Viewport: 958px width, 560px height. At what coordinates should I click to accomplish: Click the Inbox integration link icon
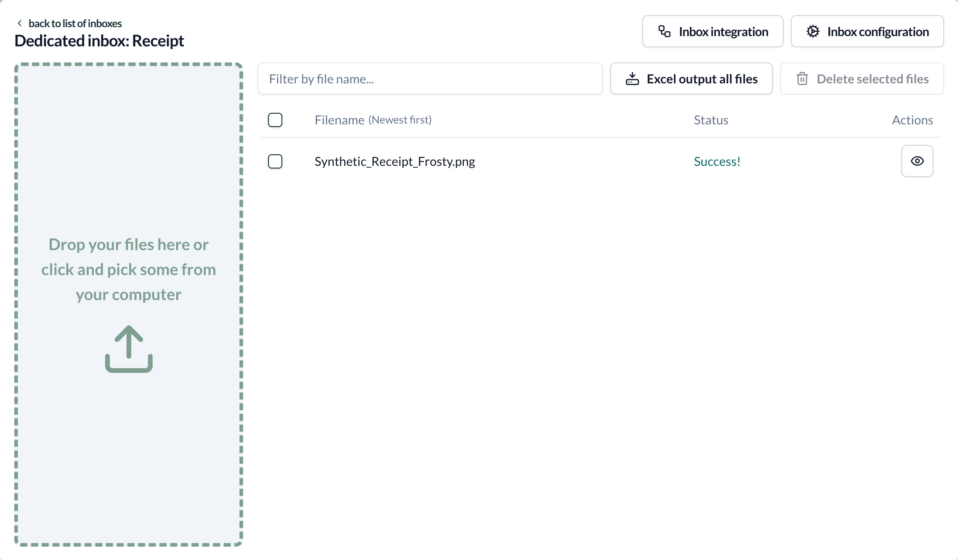(x=665, y=31)
